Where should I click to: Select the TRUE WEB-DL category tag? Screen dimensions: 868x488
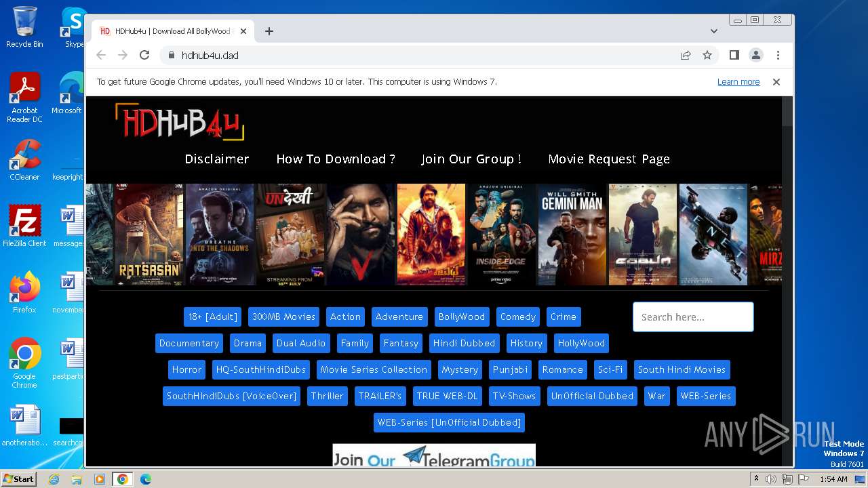[x=447, y=396]
